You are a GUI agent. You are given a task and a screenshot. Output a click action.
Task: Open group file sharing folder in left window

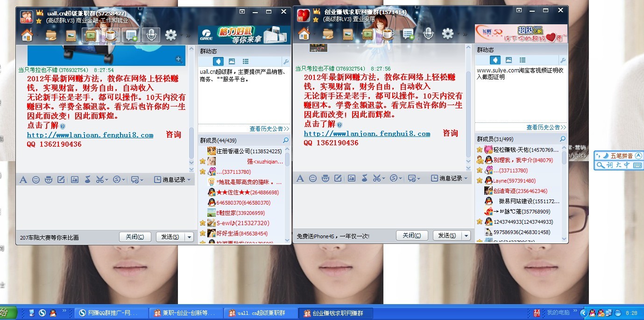point(51,35)
